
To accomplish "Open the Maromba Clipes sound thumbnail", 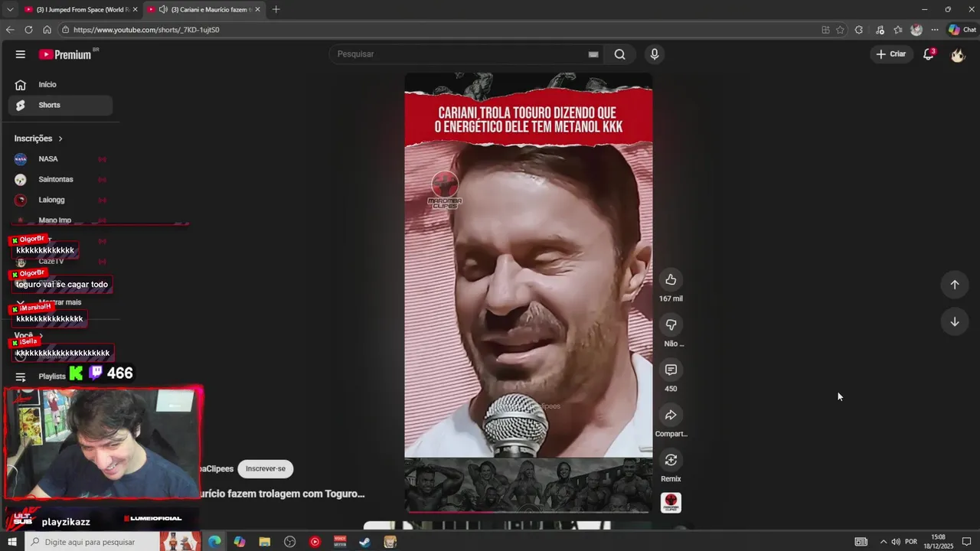I will 671,503.
